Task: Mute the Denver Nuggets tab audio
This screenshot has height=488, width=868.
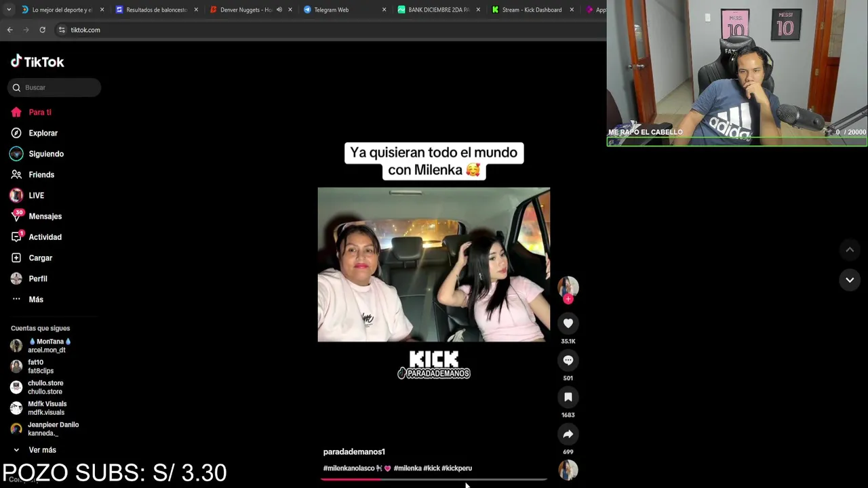Action: tap(279, 9)
